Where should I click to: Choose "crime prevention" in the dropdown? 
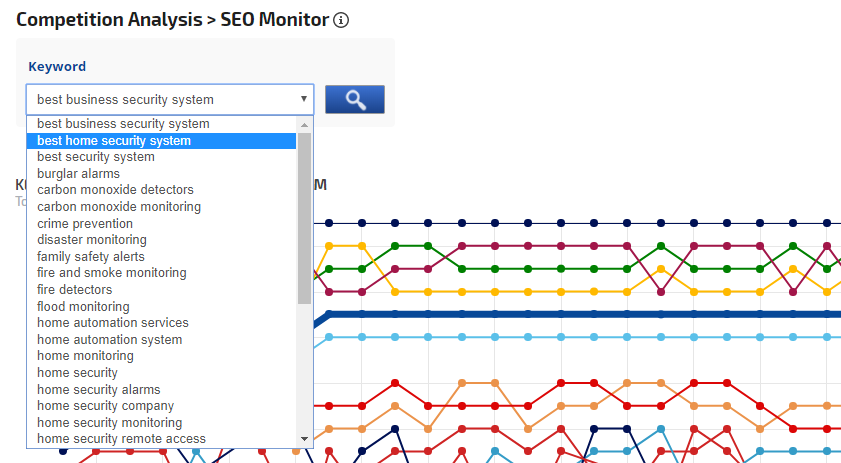(85, 223)
